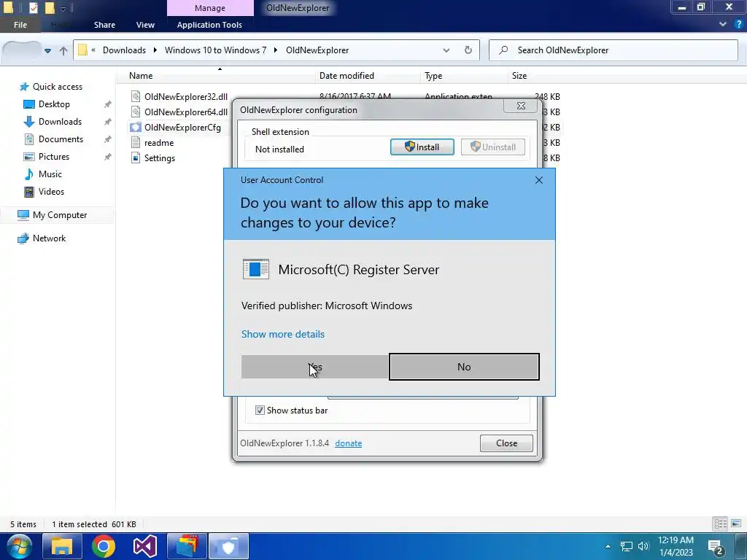The width and height of the screenshot is (747, 560).
Task: Refresh the OldNewExplorer folder view
Action: [468, 50]
